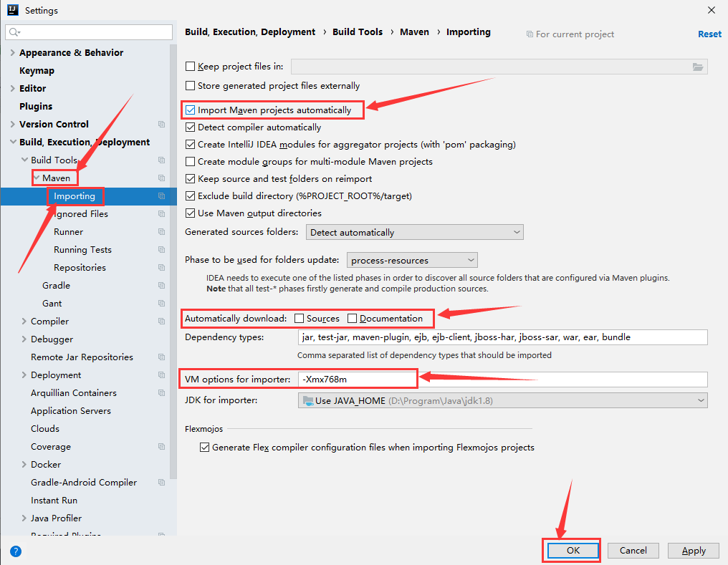Click project-level icon beside Gradle-Android Compiler
The height and width of the screenshot is (565, 728).
[x=161, y=483]
